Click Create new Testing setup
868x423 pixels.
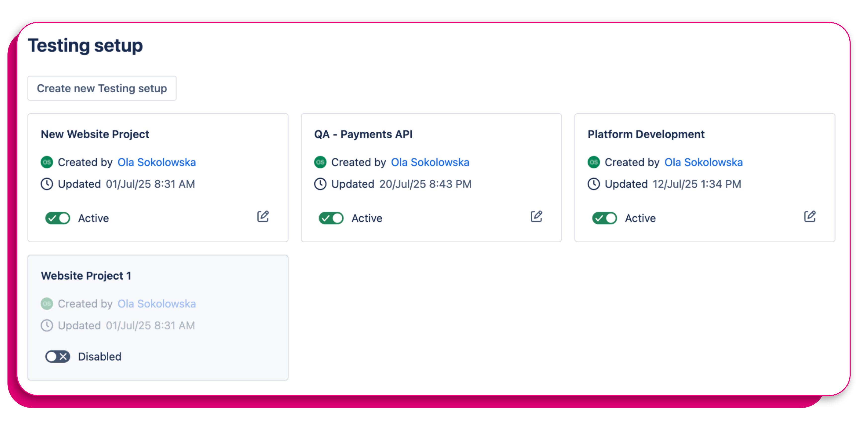102,88
